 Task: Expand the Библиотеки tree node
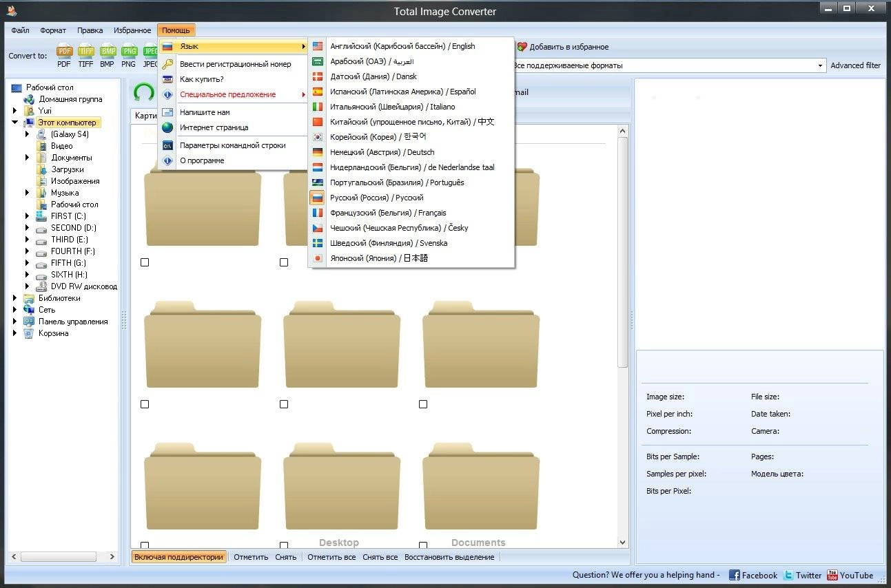14,298
